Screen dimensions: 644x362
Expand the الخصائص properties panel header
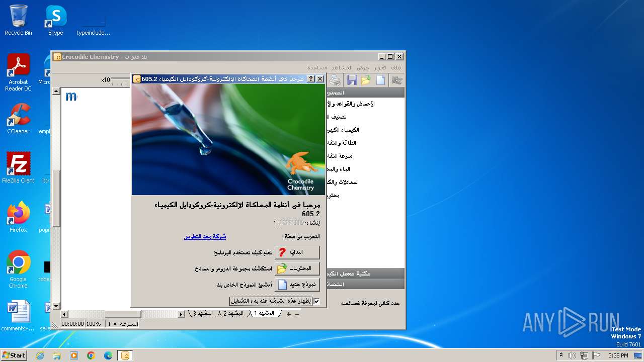[x=365, y=284]
